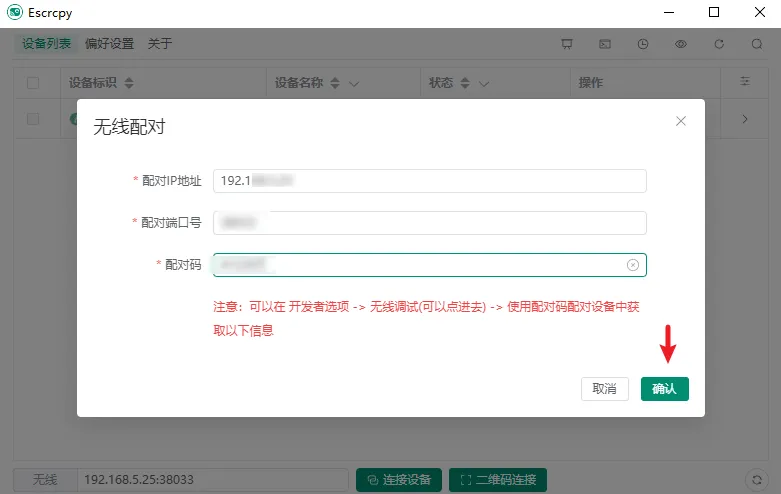Click the circular refresh icon at the bottom right
Screen dimensions: 781x494
click(757, 480)
